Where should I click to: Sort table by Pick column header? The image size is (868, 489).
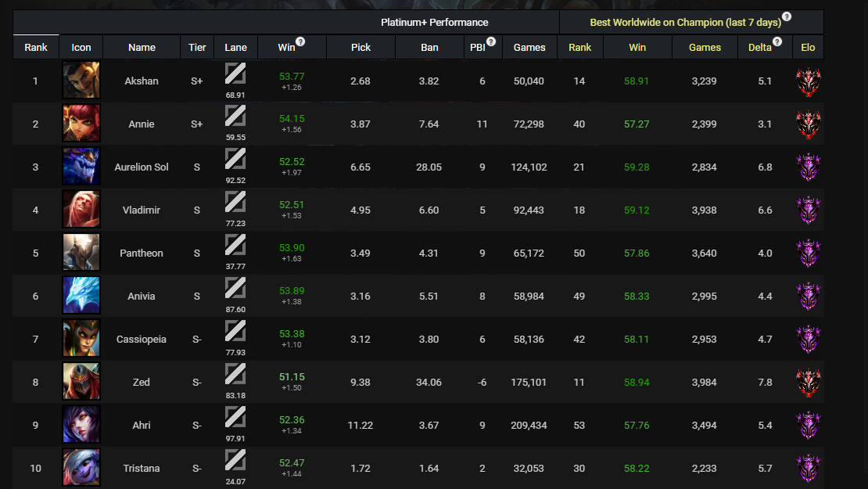coord(360,48)
